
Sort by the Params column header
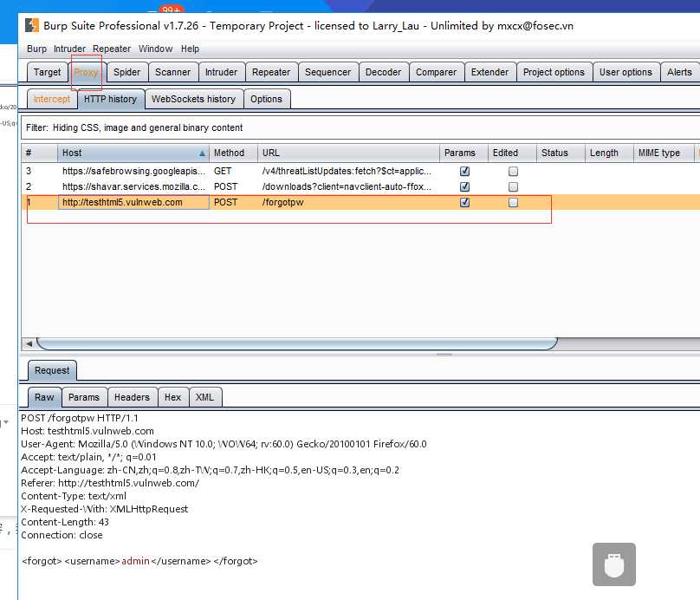point(463,153)
